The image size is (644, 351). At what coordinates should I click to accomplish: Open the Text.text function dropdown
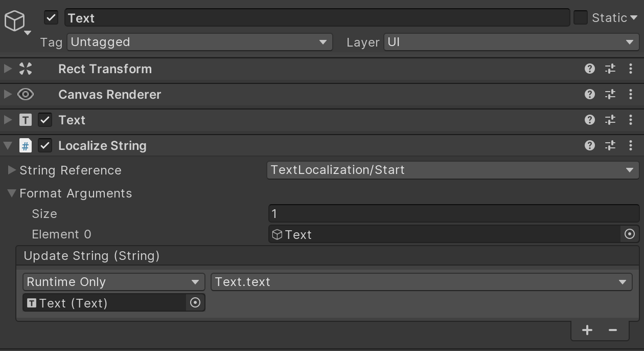421,282
